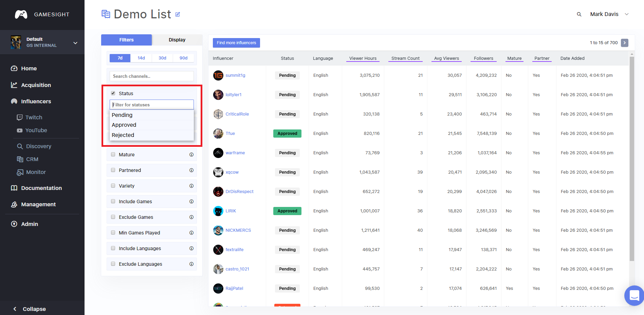Screen dimensions: 644x315
Task: Select Approved from status options
Action: (x=151, y=125)
